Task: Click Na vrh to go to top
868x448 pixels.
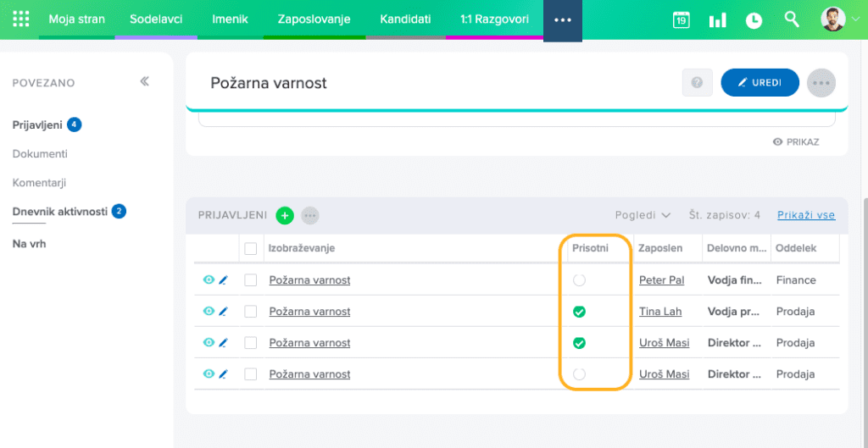Action: (x=29, y=243)
